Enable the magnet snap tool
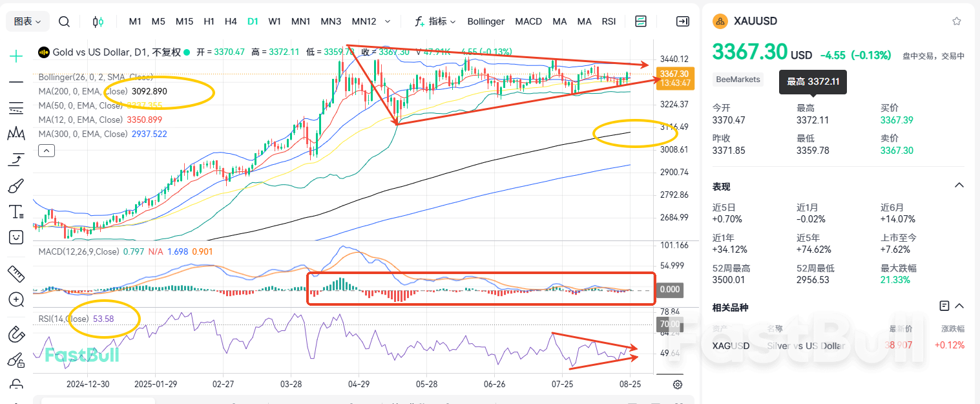The image size is (980, 404). coord(16,334)
